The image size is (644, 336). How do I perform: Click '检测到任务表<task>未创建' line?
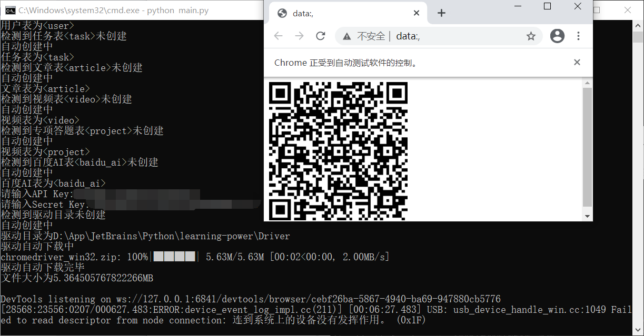64,36
